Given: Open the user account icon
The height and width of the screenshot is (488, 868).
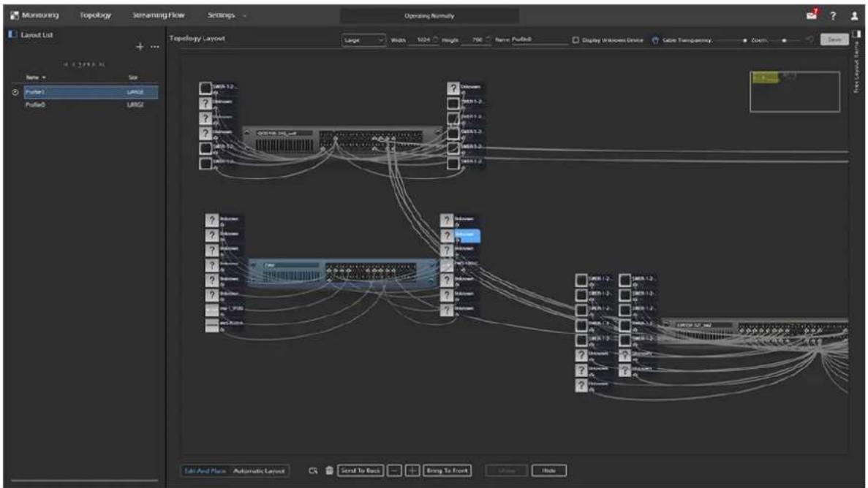Looking at the screenshot, I should [x=854, y=15].
